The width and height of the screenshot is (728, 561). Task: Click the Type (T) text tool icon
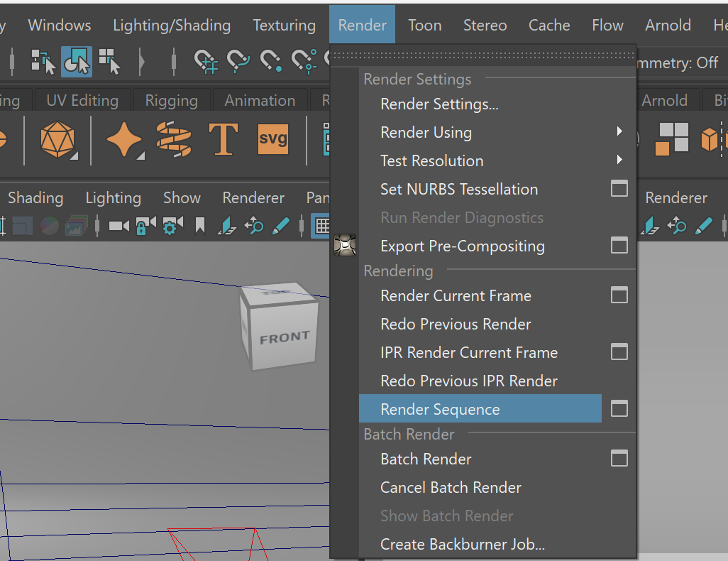pyautogui.click(x=223, y=138)
